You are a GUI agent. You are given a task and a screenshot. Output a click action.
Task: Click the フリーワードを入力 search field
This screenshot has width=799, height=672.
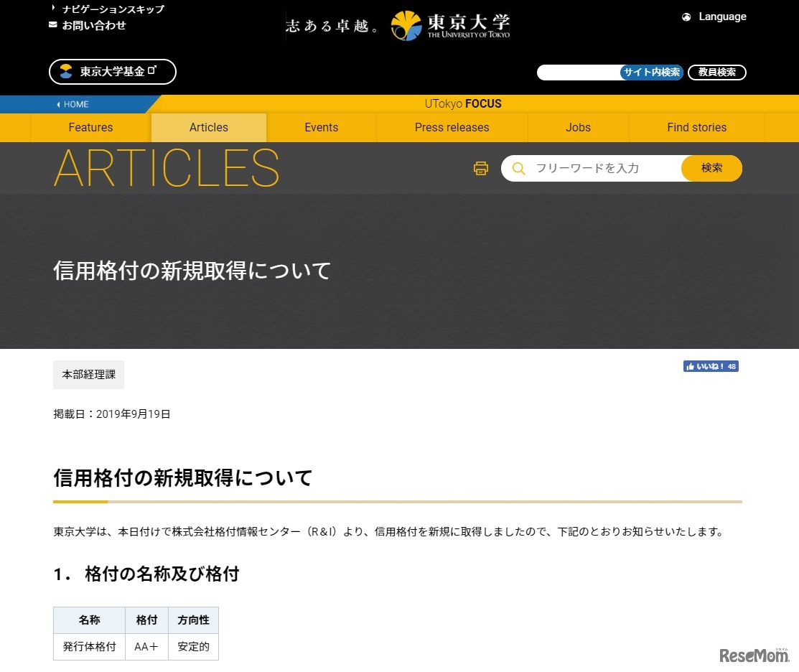(x=589, y=168)
